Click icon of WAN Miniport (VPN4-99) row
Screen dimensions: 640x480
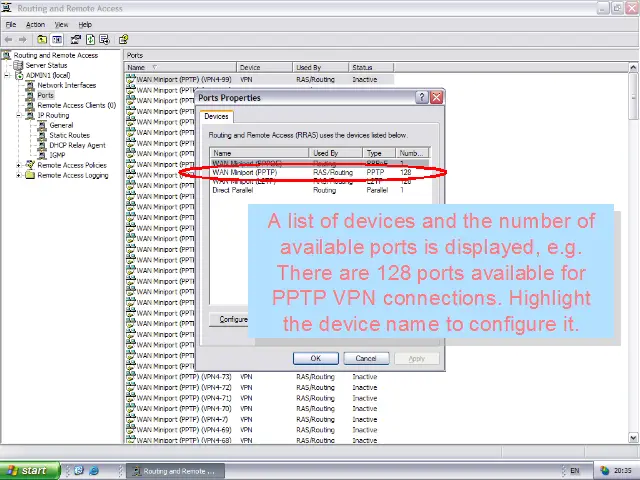click(x=131, y=79)
